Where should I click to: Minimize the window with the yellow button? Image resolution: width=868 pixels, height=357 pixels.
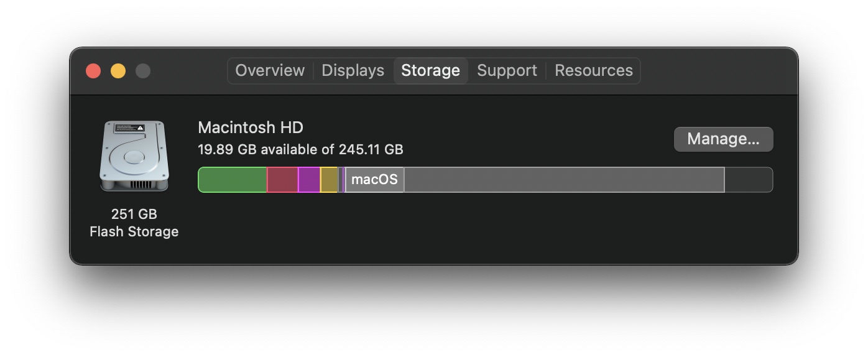(x=118, y=71)
